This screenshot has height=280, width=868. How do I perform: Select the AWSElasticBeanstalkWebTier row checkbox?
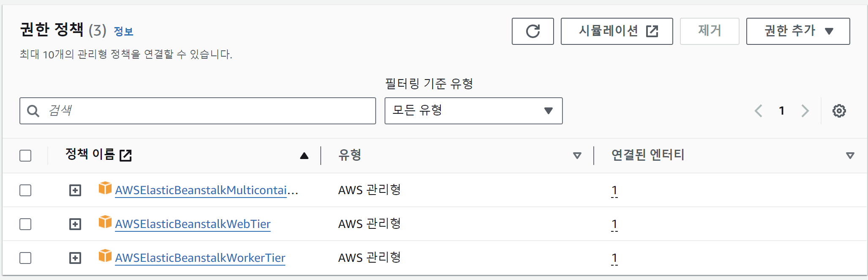coord(25,224)
